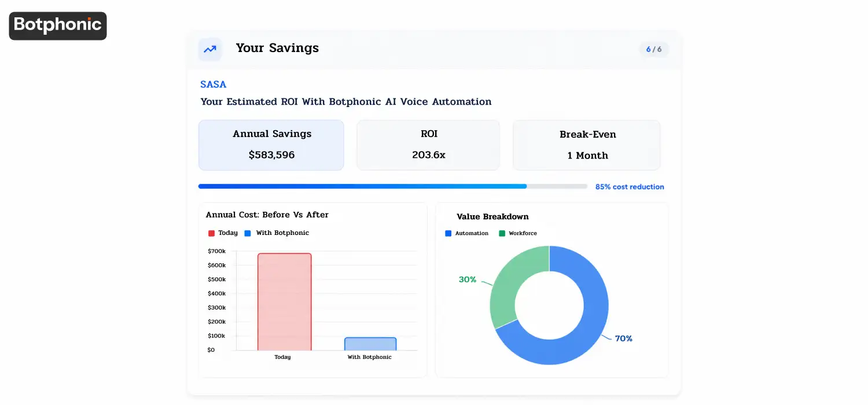Image resolution: width=868 pixels, height=405 pixels.
Task: Click the Today x-axis label
Action: pyautogui.click(x=282, y=357)
